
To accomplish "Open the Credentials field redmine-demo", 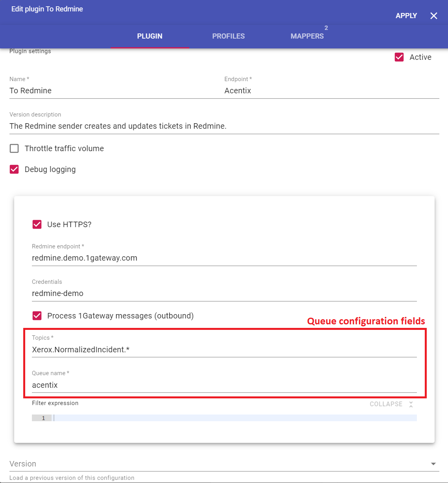I will [x=224, y=293].
